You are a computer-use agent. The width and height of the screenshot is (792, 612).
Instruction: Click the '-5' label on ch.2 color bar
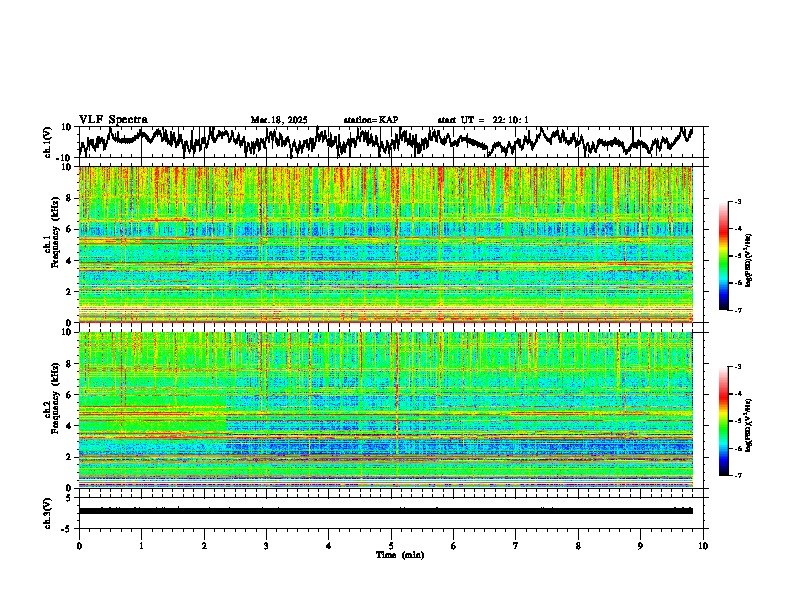coord(738,421)
